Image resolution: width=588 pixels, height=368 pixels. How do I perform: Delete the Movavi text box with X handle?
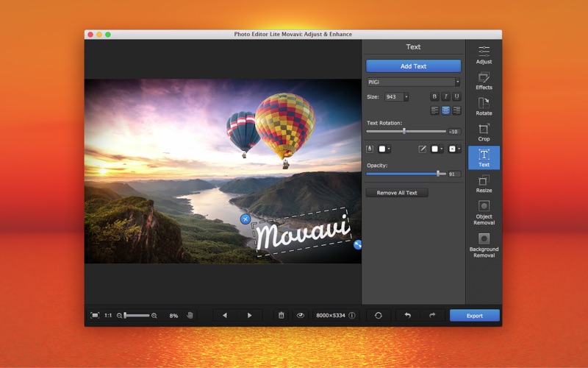pyautogui.click(x=245, y=219)
